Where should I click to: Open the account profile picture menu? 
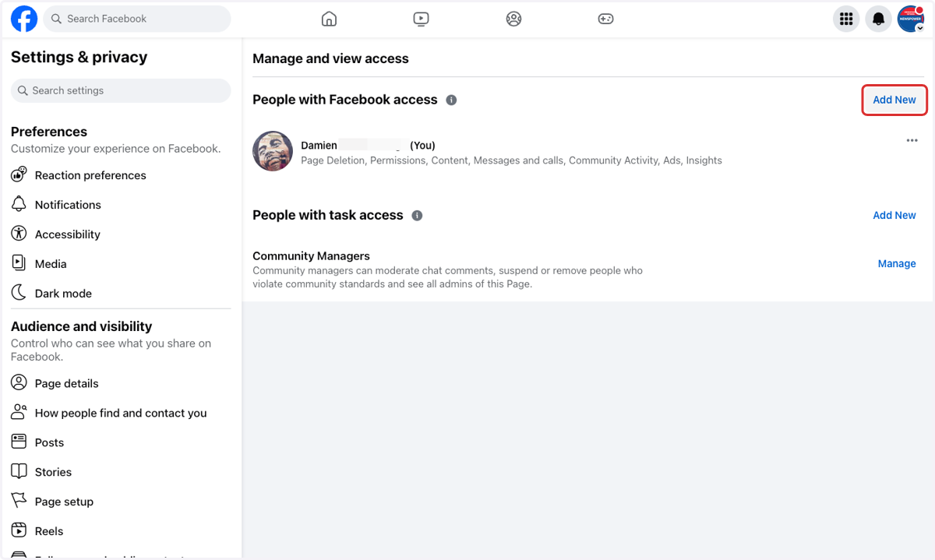click(x=910, y=19)
